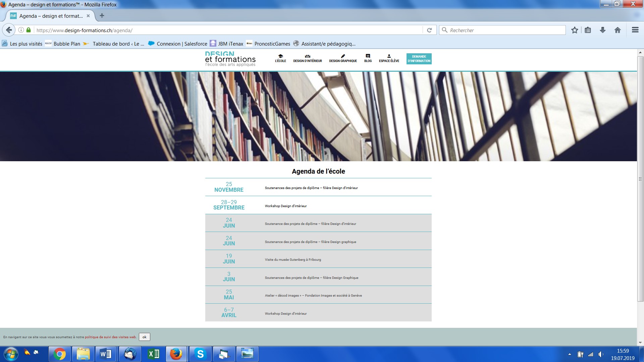The height and width of the screenshot is (362, 644).
Task: Show bookmarks list toolbar icon
Action: click(x=588, y=30)
